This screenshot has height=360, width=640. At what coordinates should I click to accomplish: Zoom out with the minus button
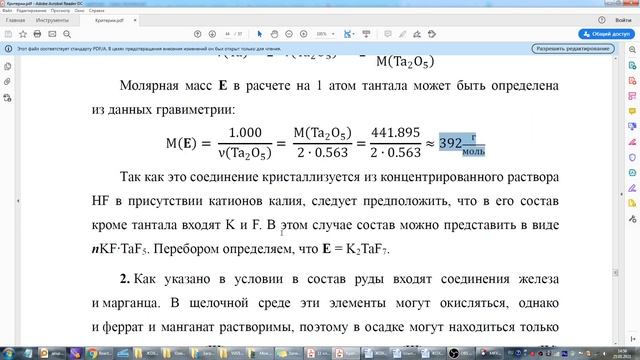[x=289, y=34]
